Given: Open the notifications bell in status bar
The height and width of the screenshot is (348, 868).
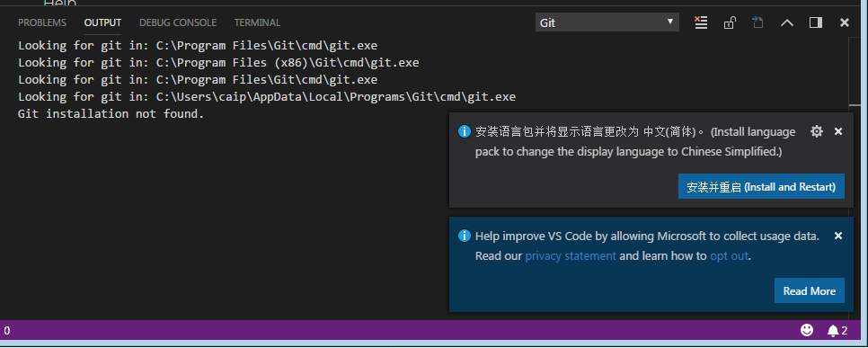Looking at the screenshot, I should click(x=837, y=331).
